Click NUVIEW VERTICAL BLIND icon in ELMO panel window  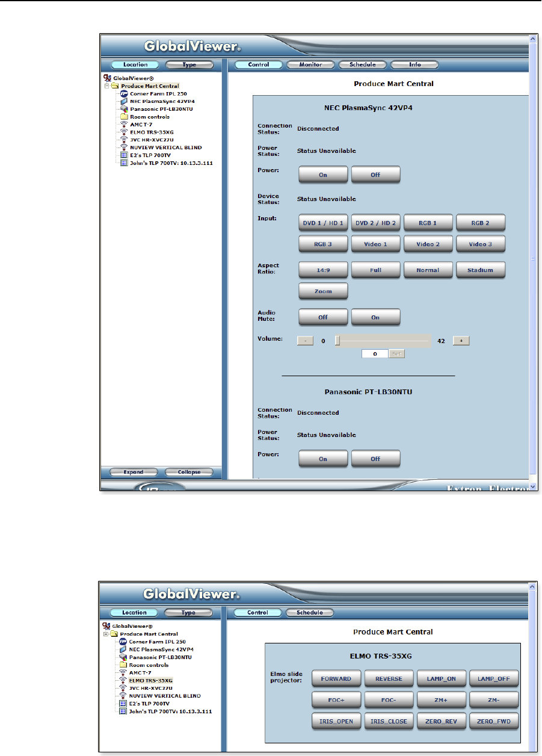click(x=123, y=696)
